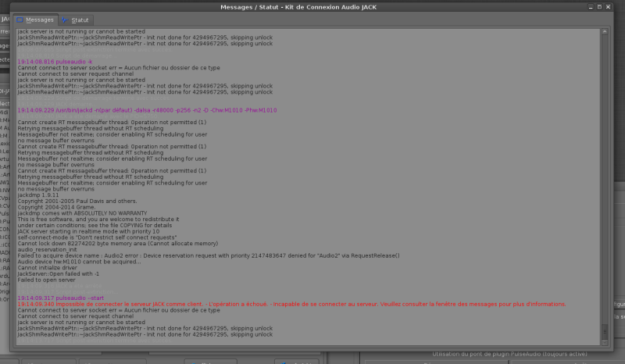Click 'Audio device hw:M1010 cannot be acquired' line
625x364 pixels.
[79, 262]
